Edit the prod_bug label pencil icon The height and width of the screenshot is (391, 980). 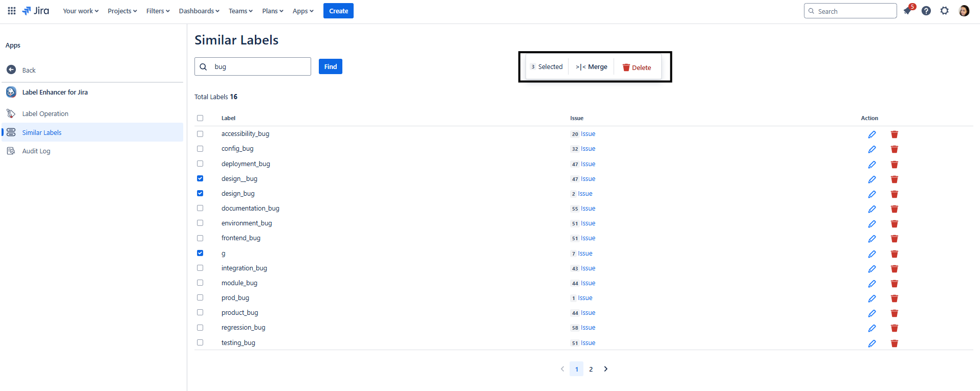(872, 298)
